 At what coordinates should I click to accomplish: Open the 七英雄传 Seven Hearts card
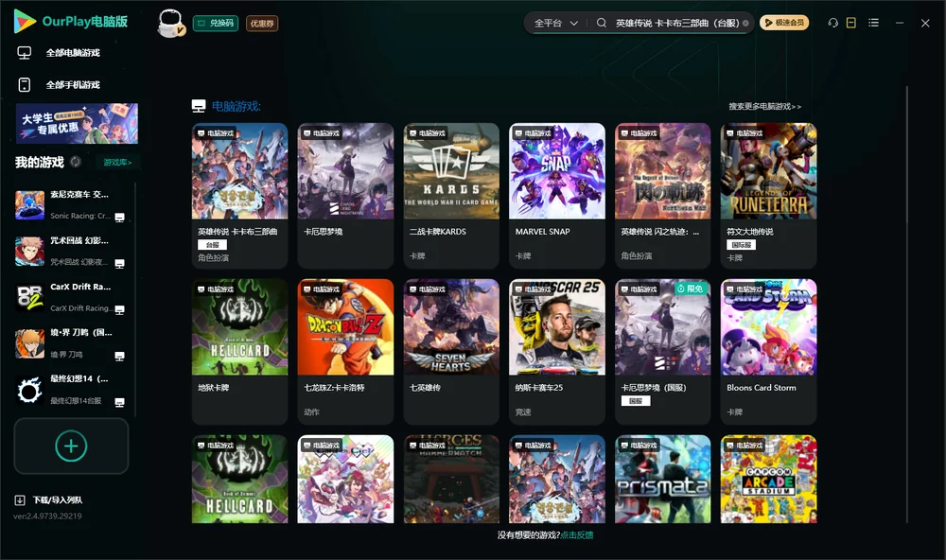(451, 351)
